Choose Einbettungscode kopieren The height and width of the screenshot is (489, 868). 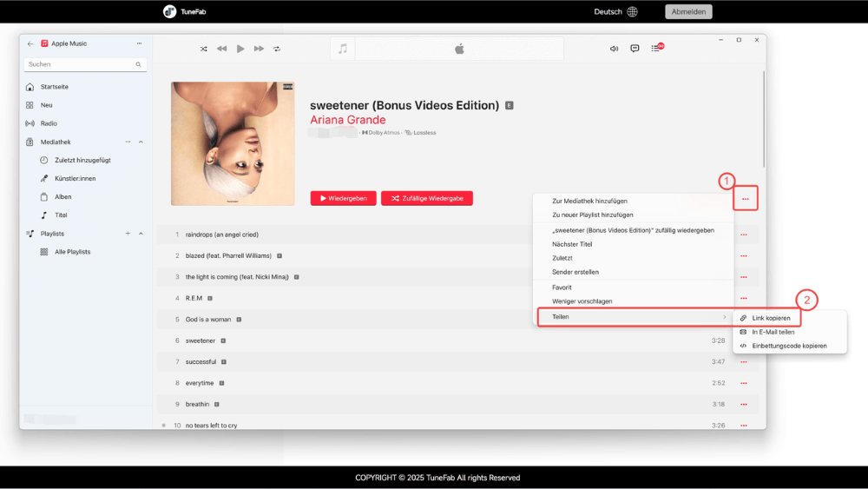point(789,346)
